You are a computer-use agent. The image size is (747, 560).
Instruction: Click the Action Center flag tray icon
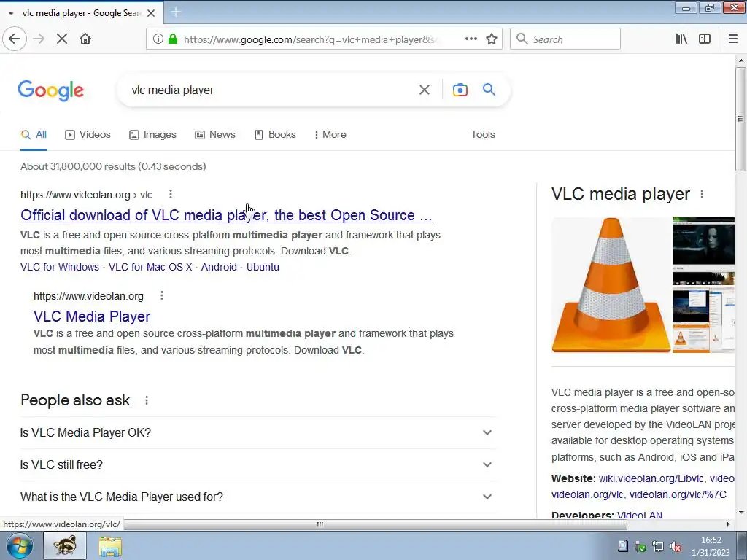pyautogui.click(x=623, y=547)
